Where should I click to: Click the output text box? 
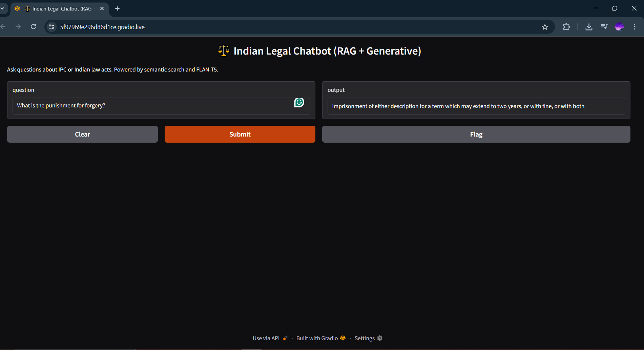coord(476,106)
